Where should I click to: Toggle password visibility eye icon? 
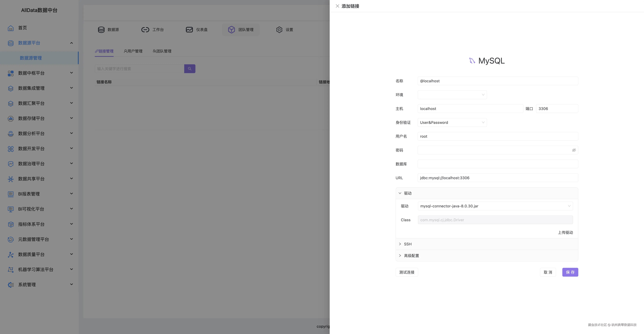click(x=574, y=150)
